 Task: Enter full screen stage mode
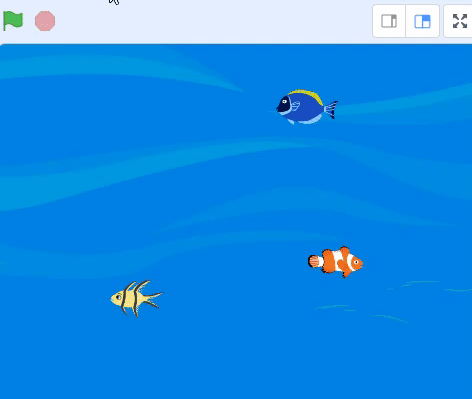tap(460, 21)
